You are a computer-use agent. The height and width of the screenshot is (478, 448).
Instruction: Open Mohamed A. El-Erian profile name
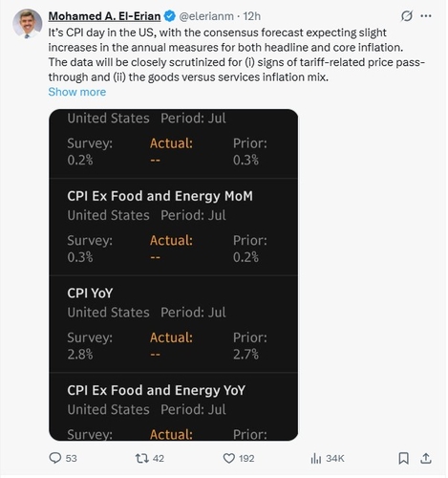[x=104, y=16]
